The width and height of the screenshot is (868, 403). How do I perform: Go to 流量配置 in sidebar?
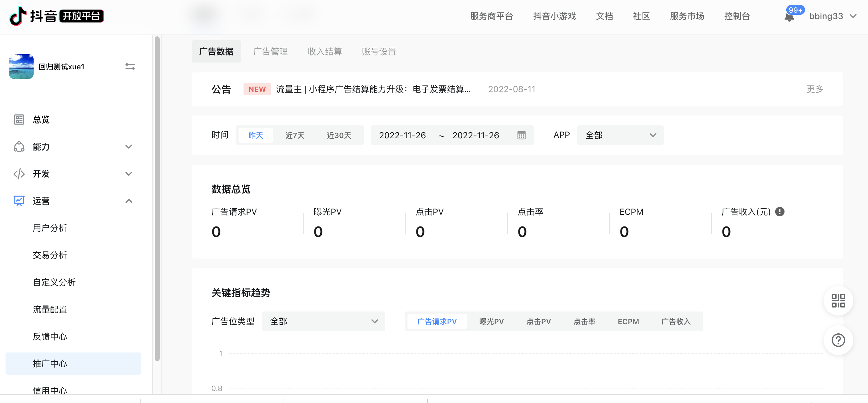50,309
